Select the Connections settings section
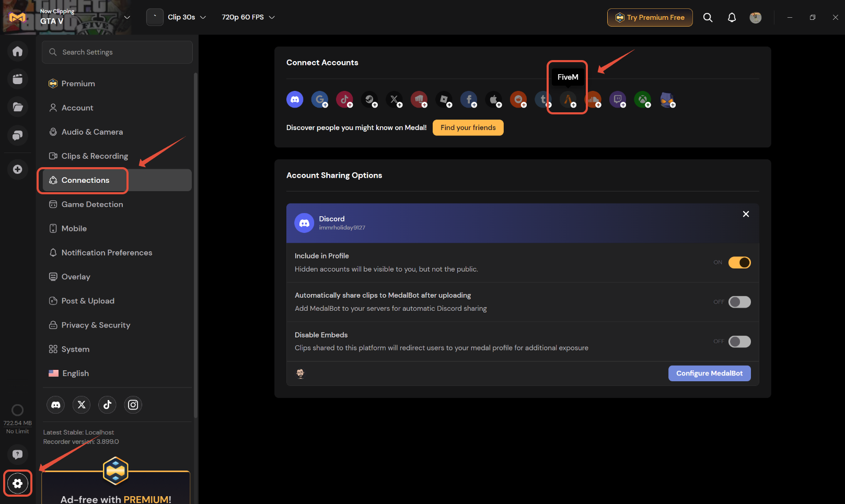 pyautogui.click(x=117, y=180)
